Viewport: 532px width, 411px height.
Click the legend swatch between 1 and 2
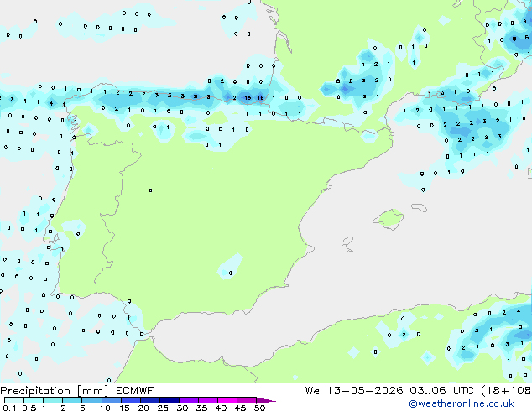click(x=53, y=400)
